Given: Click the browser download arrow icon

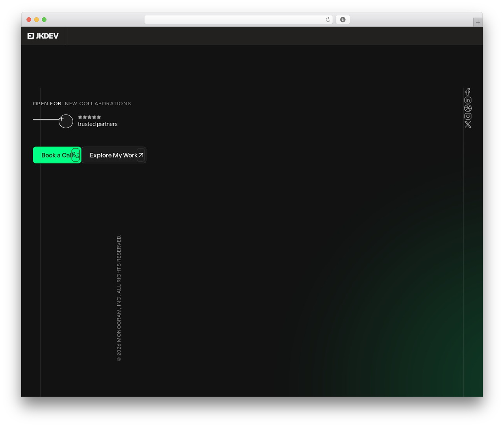Looking at the screenshot, I should pos(343,20).
